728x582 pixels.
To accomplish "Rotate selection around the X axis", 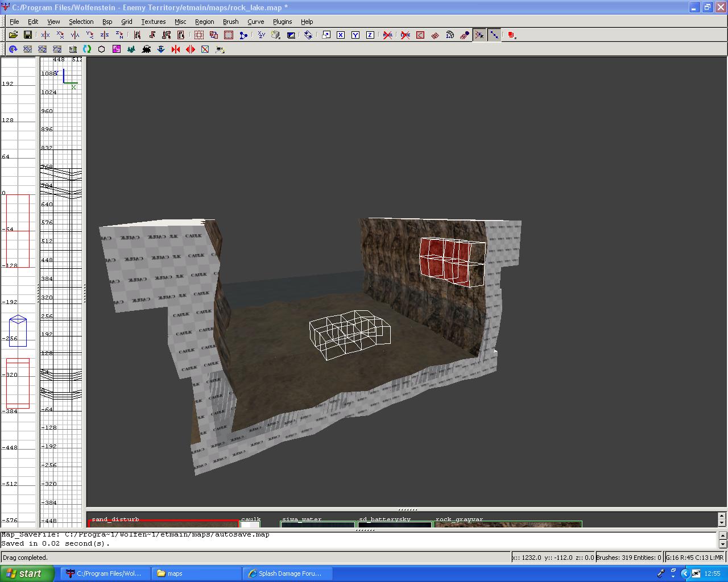I will click(60, 35).
